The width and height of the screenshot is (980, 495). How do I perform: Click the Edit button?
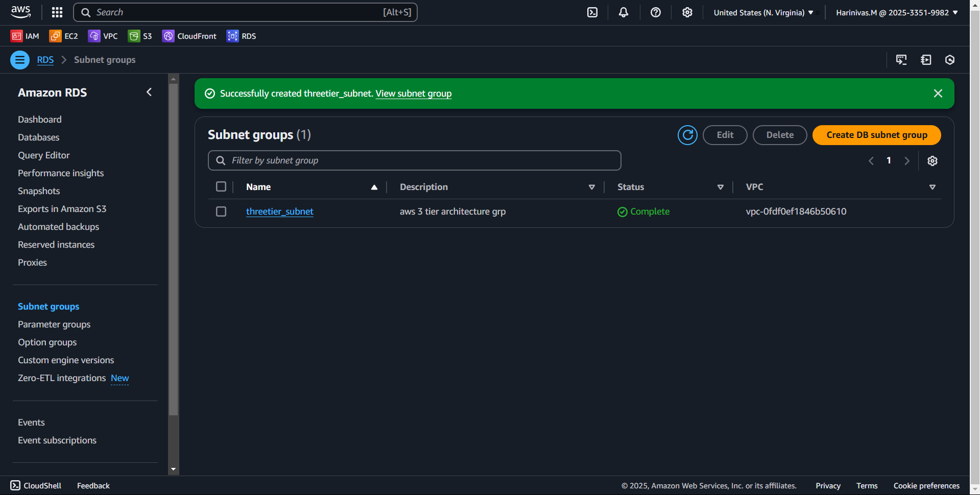tap(725, 135)
